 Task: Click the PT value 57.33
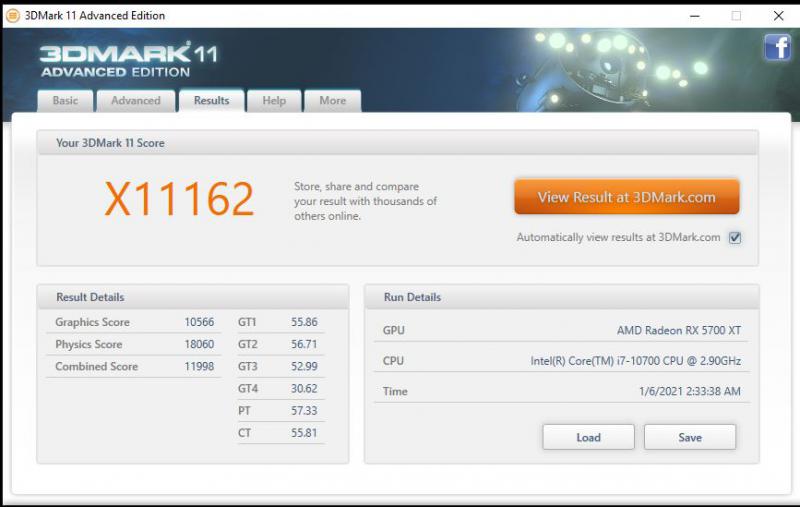coord(304,411)
